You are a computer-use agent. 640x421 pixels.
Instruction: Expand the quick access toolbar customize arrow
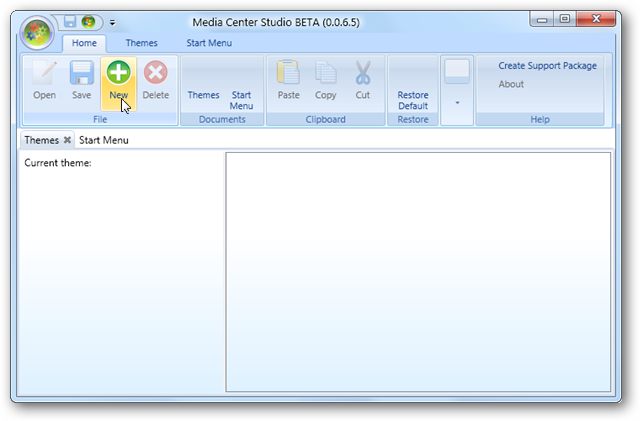click(x=112, y=22)
